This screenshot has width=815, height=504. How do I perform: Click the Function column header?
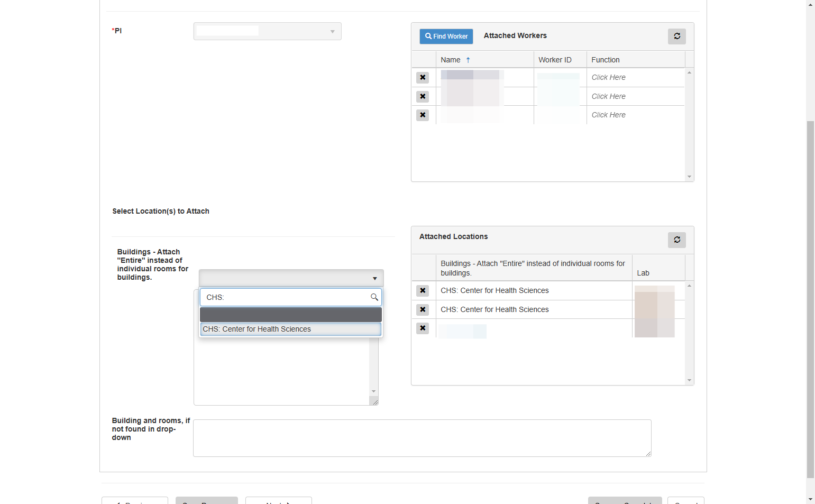[636, 60]
